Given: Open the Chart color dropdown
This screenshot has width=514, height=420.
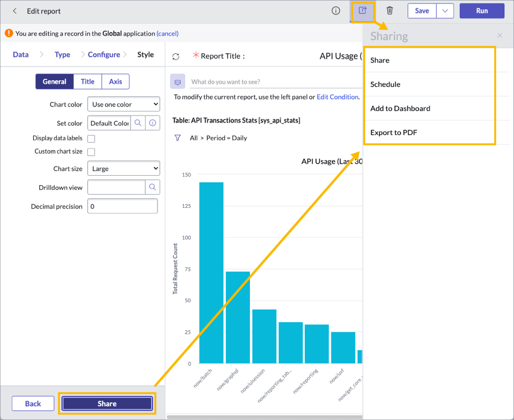Looking at the screenshot, I should [123, 104].
